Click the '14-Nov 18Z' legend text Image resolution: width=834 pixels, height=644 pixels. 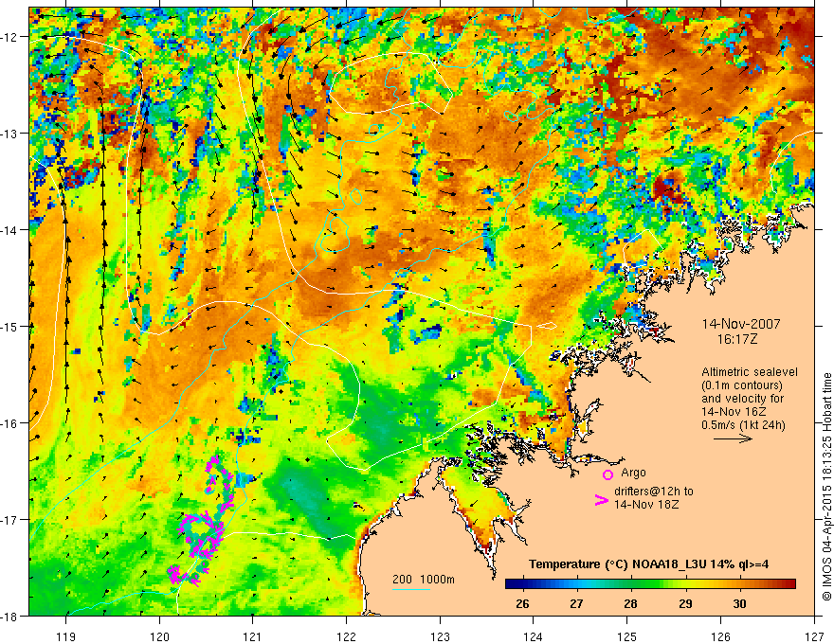tap(646, 504)
